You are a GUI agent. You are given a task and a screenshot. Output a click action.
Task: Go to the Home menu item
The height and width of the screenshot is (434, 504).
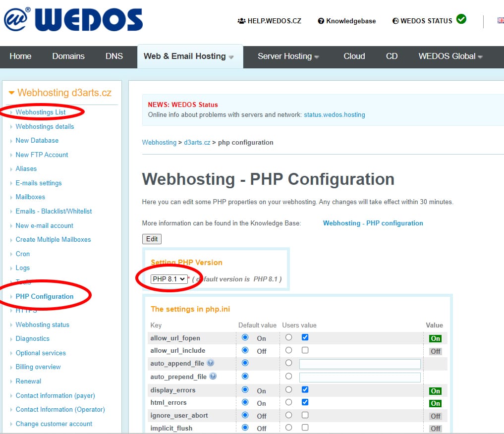point(21,56)
